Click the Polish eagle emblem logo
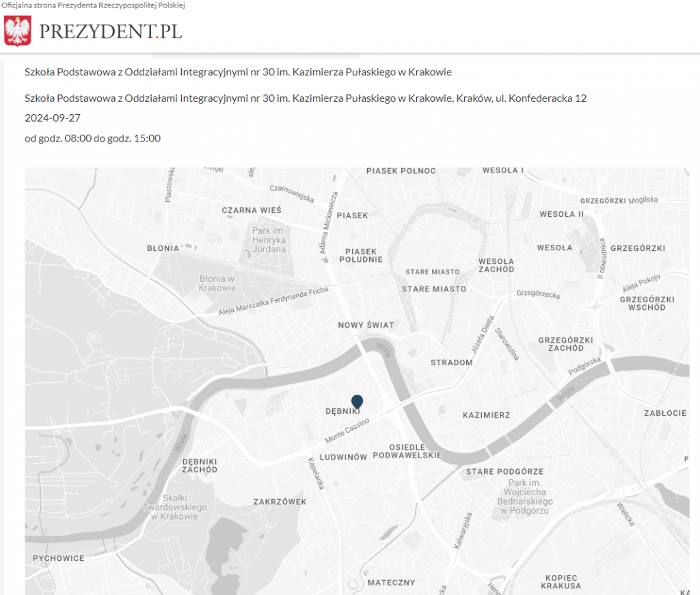The height and width of the screenshot is (595, 700). 18,31
